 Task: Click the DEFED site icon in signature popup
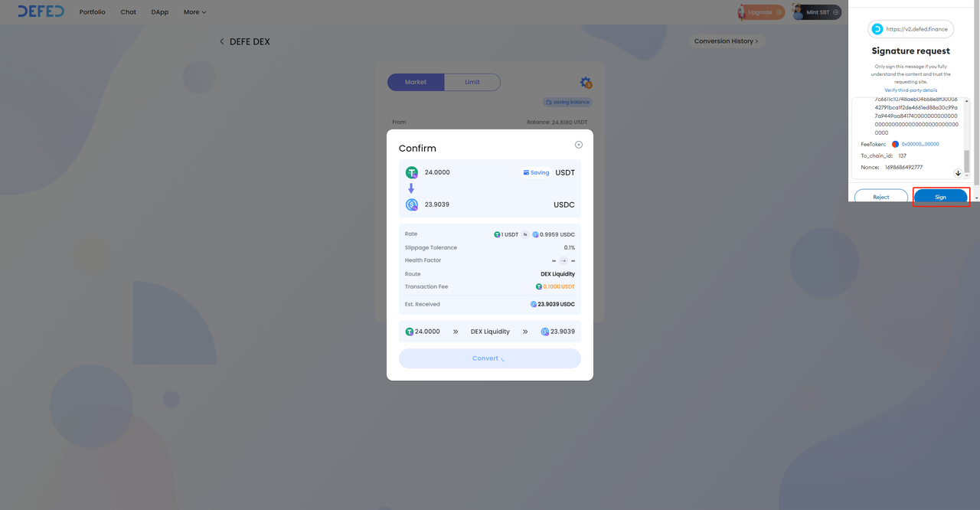(877, 29)
